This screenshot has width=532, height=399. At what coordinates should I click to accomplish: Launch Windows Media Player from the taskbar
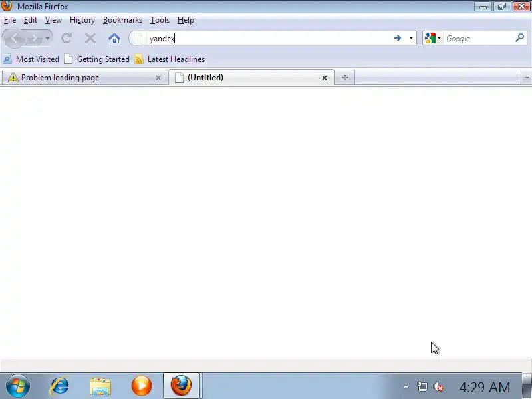(142, 386)
